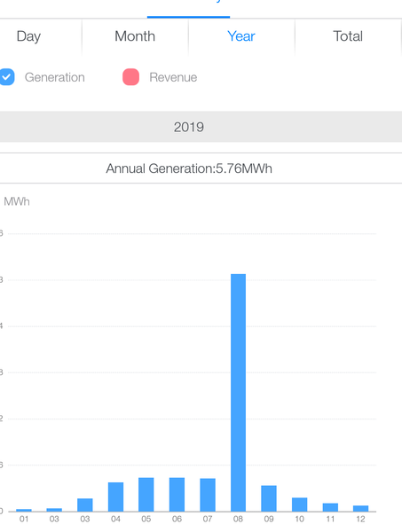This screenshot has height=532, width=402.
Task: Uncheck the Generation checkbox
Action: [6, 77]
